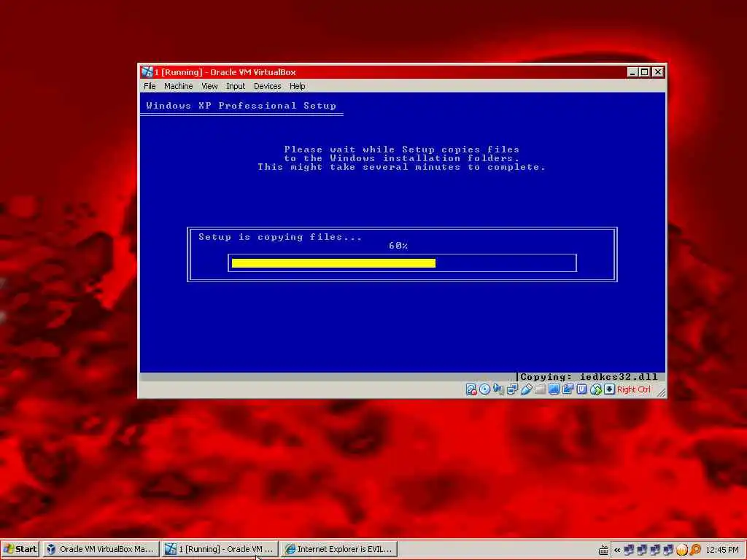Click the hard disk activity indicator icon
The width and height of the screenshot is (747, 560).
pyautogui.click(x=471, y=389)
